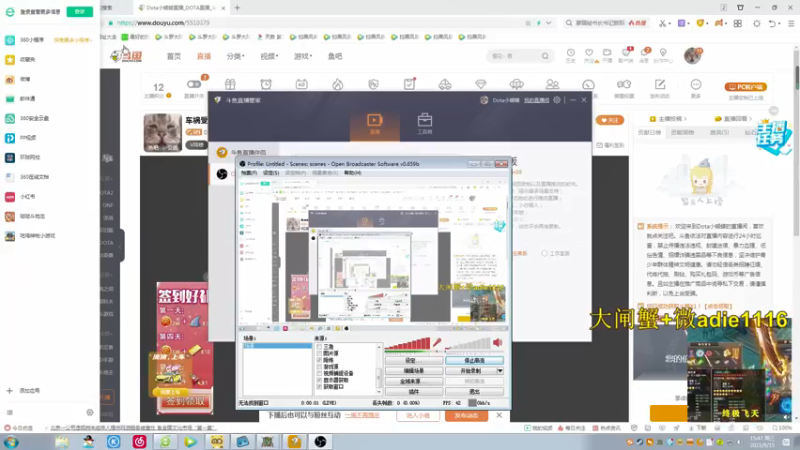The width and height of the screenshot is (800, 450).
Task: Click the user avatar in Douyu header
Action: [x=692, y=55]
